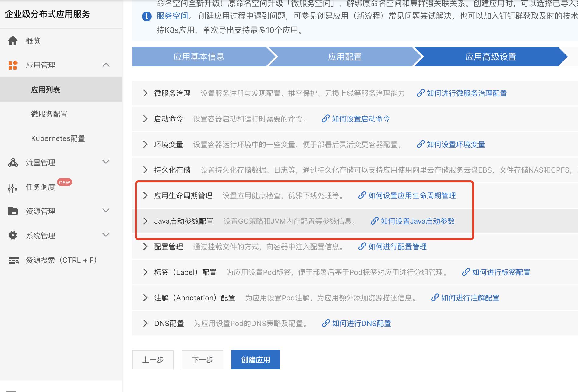578x392 pixels.
Task: Click the 资源搜索 search icon
Action: click(x=14, y=260)
